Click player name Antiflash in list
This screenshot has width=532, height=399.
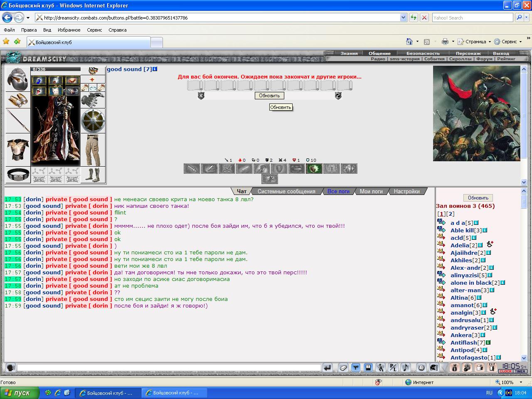click(x=464, y=342)
